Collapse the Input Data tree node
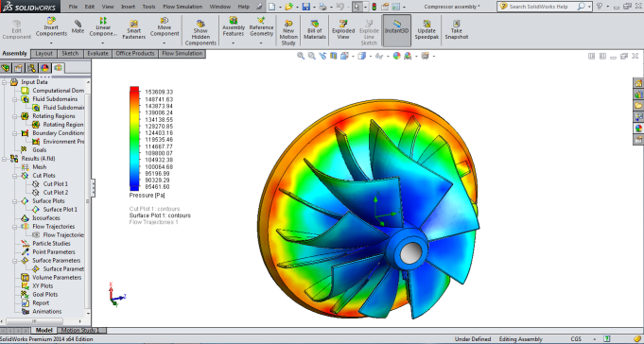This screenshot has height=344, width=644. click(4, 82)
